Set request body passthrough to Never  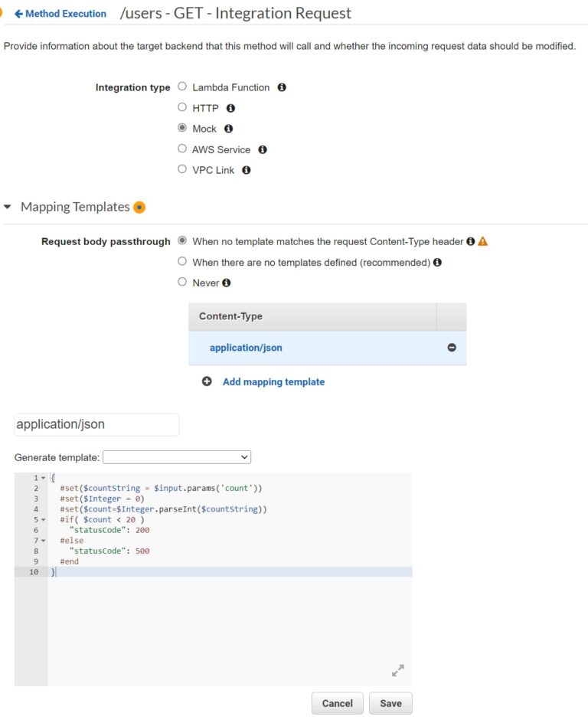click(x=182, y=282)
